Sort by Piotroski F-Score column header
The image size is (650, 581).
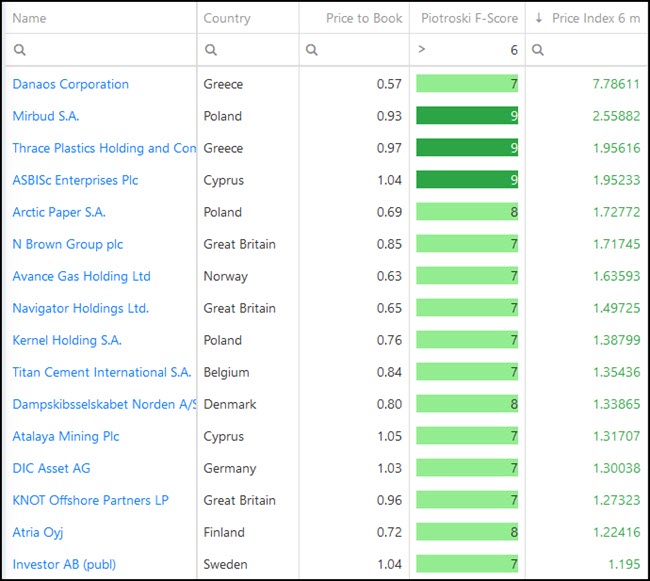469,18
